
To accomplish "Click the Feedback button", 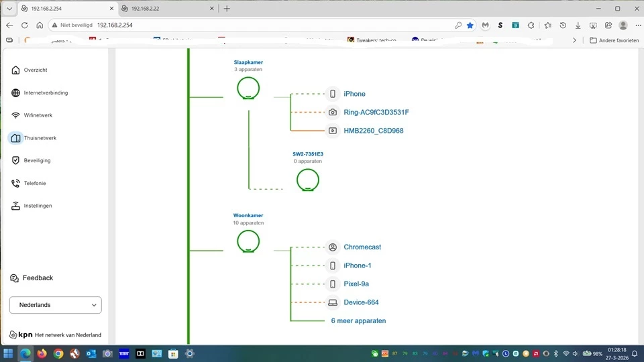I will (32, 278).
